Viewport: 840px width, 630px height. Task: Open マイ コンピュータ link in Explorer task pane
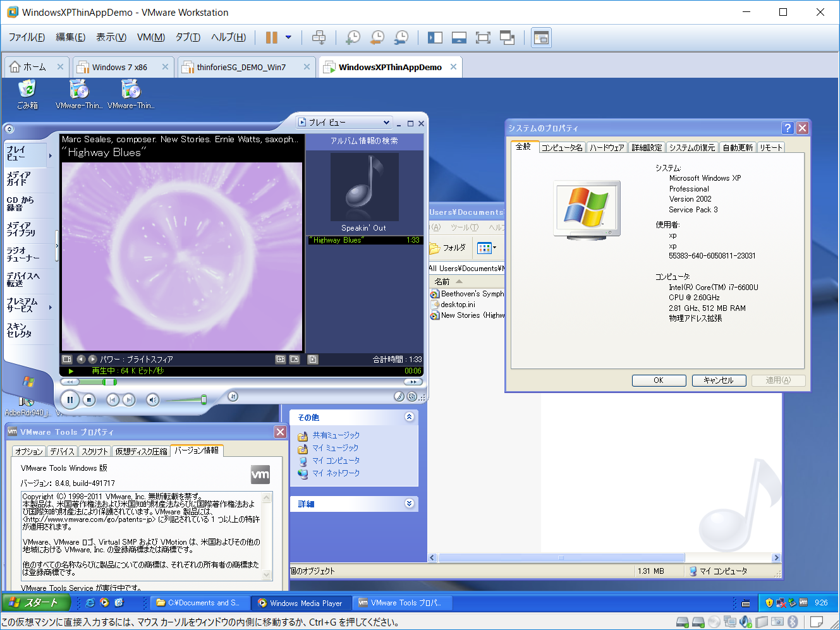click(336, 460)
